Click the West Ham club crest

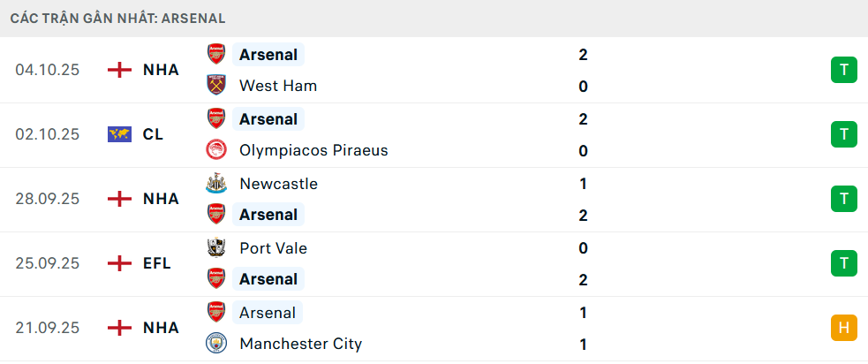pos(215,86)
